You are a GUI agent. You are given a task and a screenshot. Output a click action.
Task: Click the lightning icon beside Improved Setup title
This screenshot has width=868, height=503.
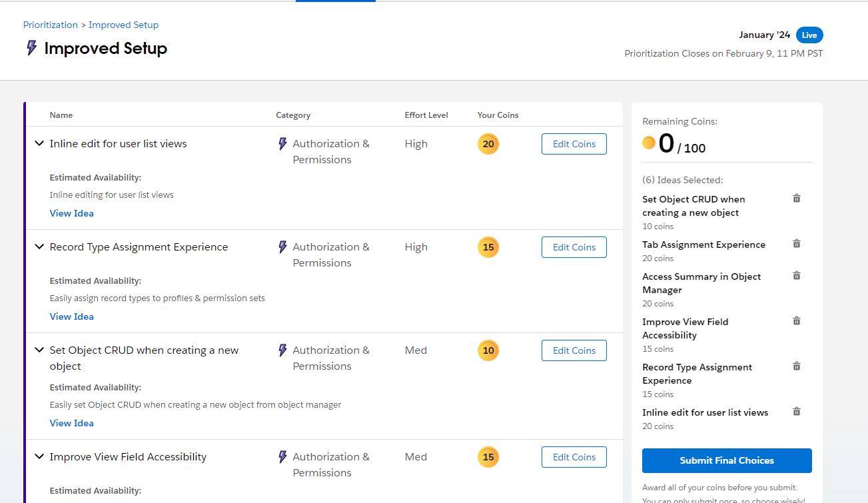click(31, 48)
